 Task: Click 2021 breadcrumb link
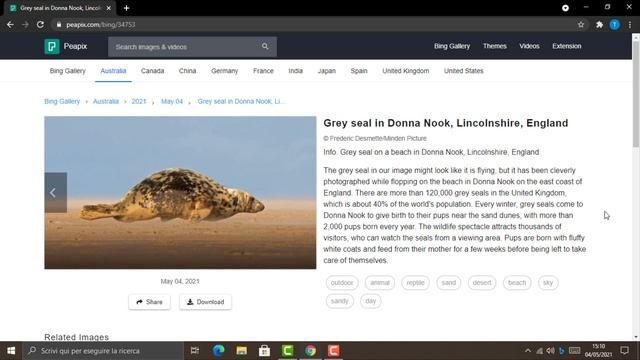click(139, 101)
